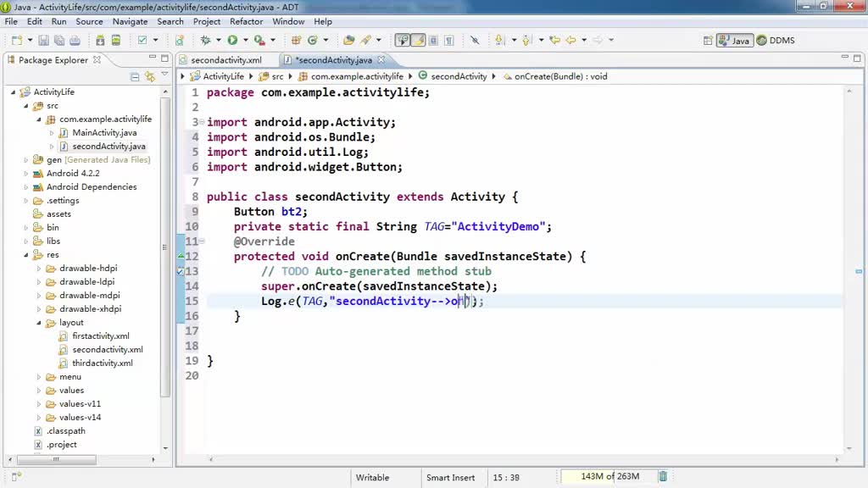
Task: Click the Debug bug icon
Action: (205, 41)
